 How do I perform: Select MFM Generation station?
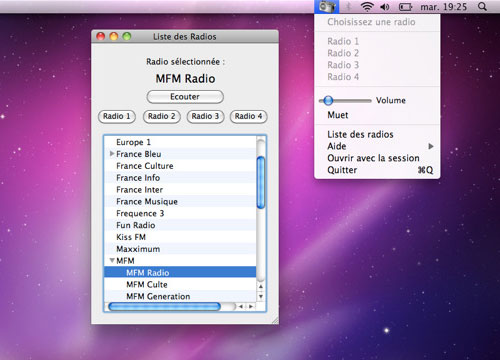(x=180, y=296)
